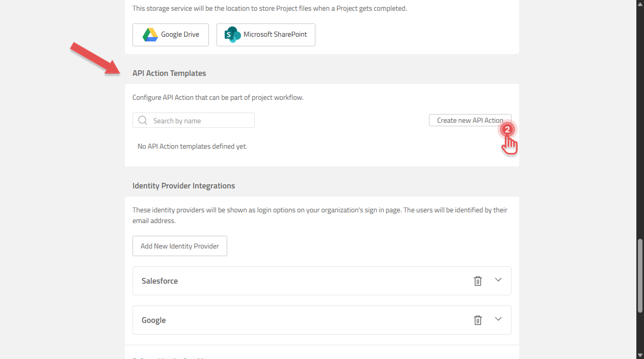Click the SharePoint logo icon
The image size is (644, 359).
coord(232,35)
